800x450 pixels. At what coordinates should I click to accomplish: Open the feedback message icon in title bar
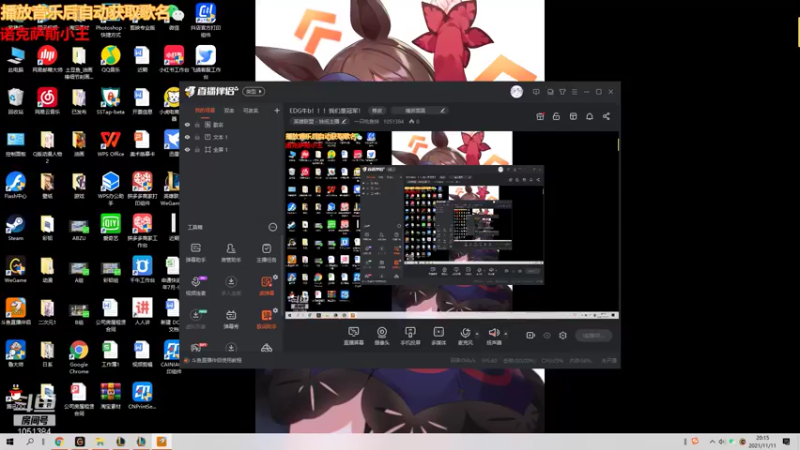[536, 92]
